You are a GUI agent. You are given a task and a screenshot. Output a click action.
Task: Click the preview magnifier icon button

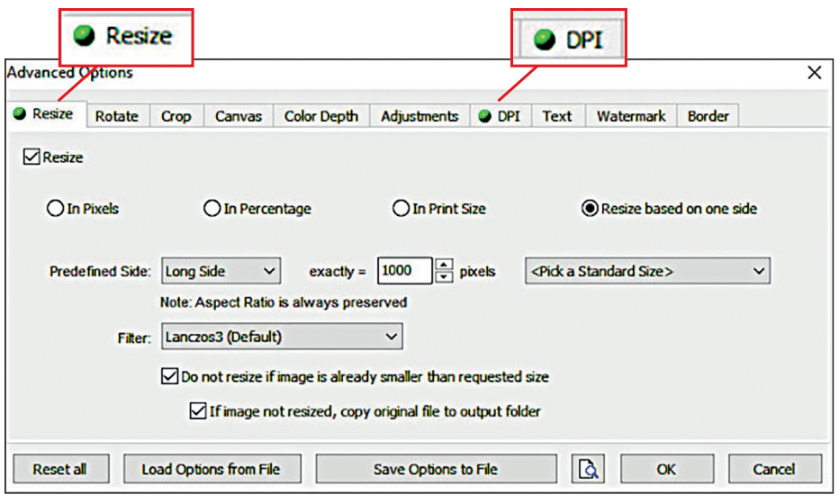click(590, 469)
